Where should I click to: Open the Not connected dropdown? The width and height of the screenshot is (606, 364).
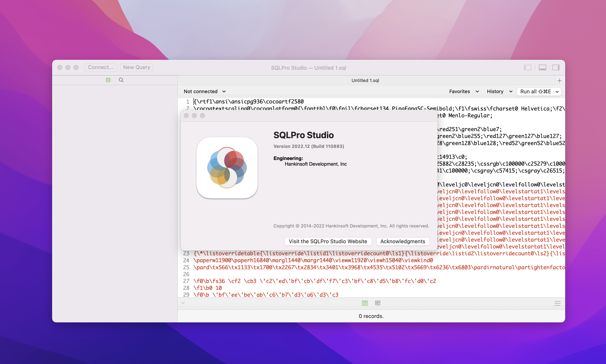[x=205, y=92]
